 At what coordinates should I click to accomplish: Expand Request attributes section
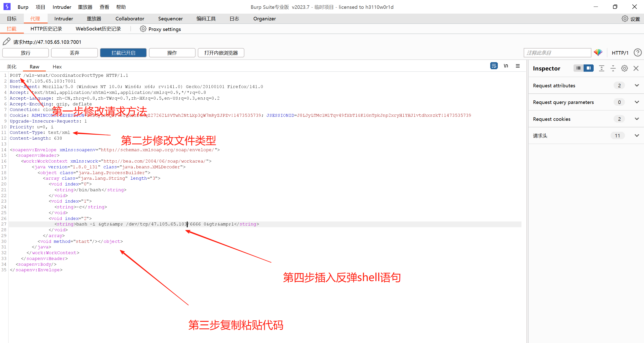point(637,85)
